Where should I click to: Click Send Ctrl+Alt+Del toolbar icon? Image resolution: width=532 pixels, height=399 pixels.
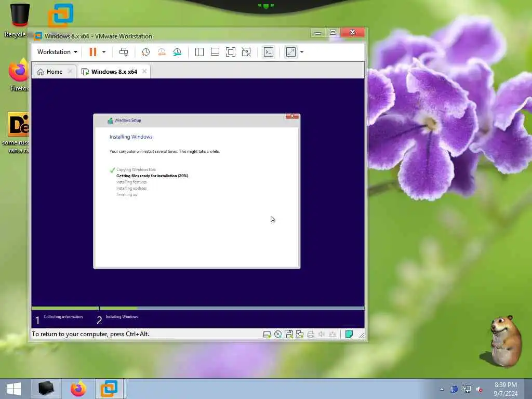pos(124,52)
